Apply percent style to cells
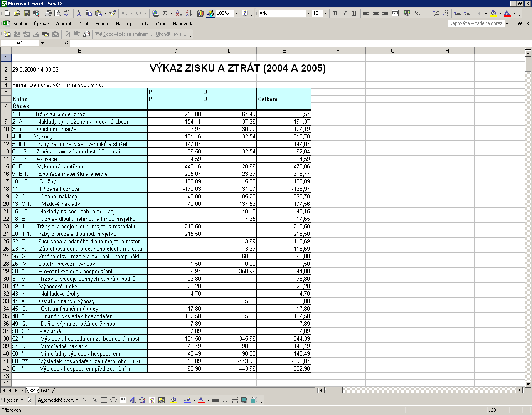 (x=417, y=13)
